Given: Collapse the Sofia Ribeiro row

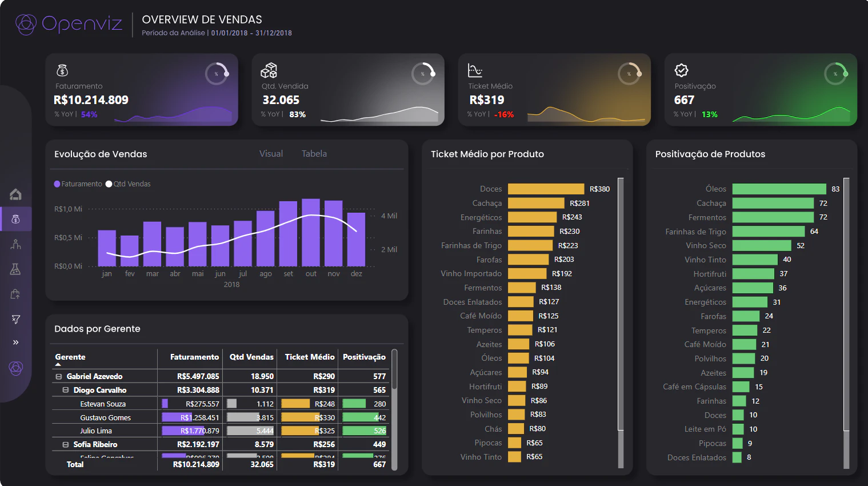Looking at the screenshot, I should coord(66,444).
